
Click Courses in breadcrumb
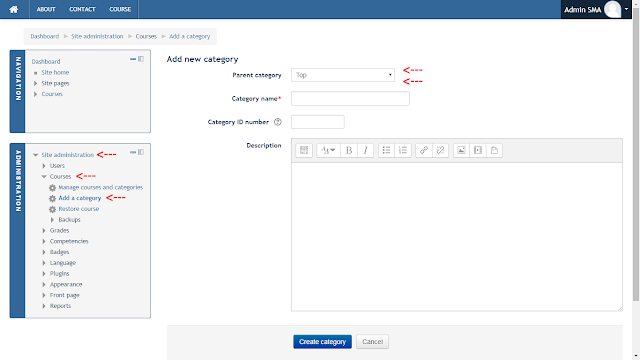(x=146, y=36)
